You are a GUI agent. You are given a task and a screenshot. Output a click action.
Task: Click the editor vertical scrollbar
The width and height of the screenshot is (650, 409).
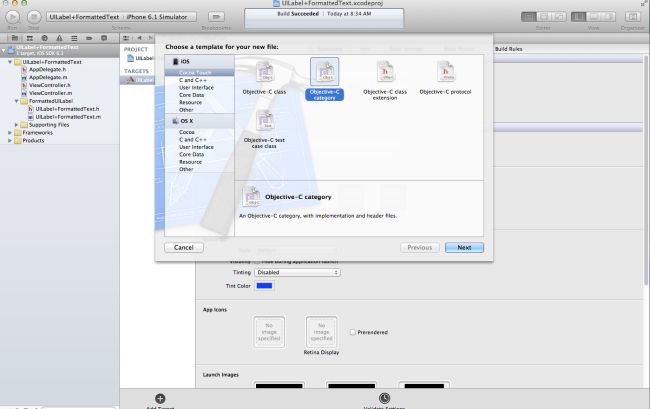tap(646, 170)
